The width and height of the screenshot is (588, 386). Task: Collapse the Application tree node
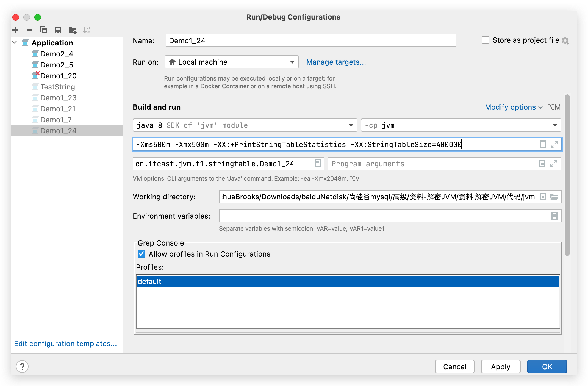[15, 43]
